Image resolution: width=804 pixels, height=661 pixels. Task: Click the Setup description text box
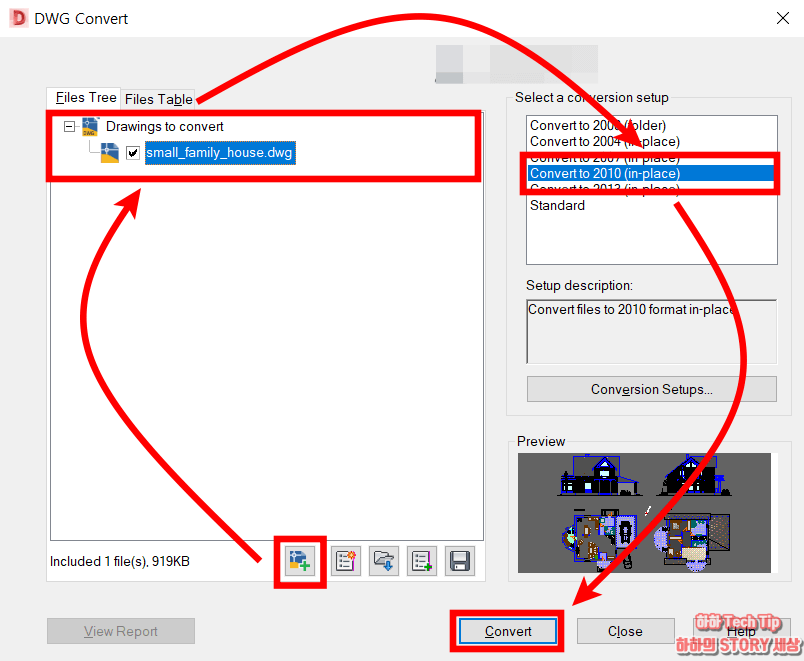point(652,332)
